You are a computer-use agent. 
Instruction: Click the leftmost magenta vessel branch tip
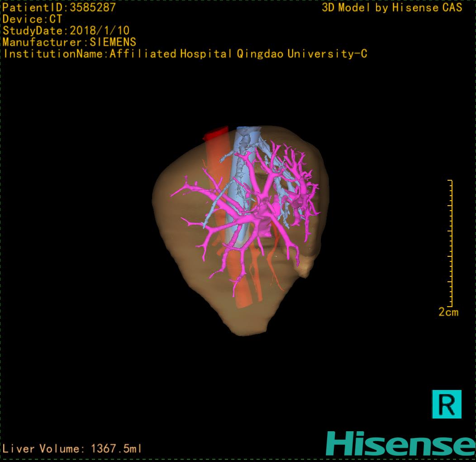click(172, 195)
